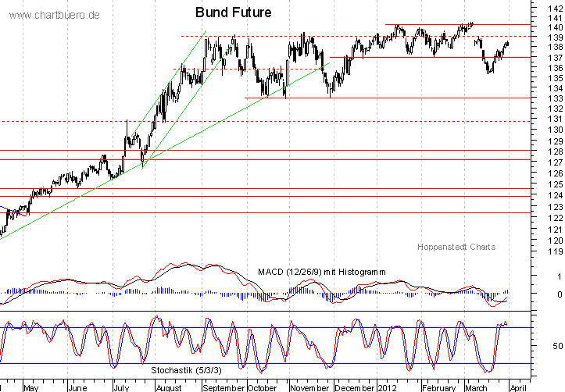This screenshot has width=565, height=392.
Task: Select the 139 price axis label
Action: point(555,37)
